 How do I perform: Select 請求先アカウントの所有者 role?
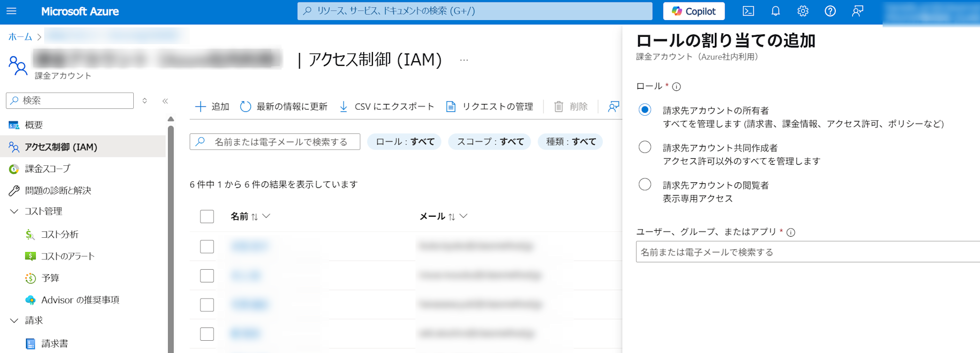click(645, 110)
